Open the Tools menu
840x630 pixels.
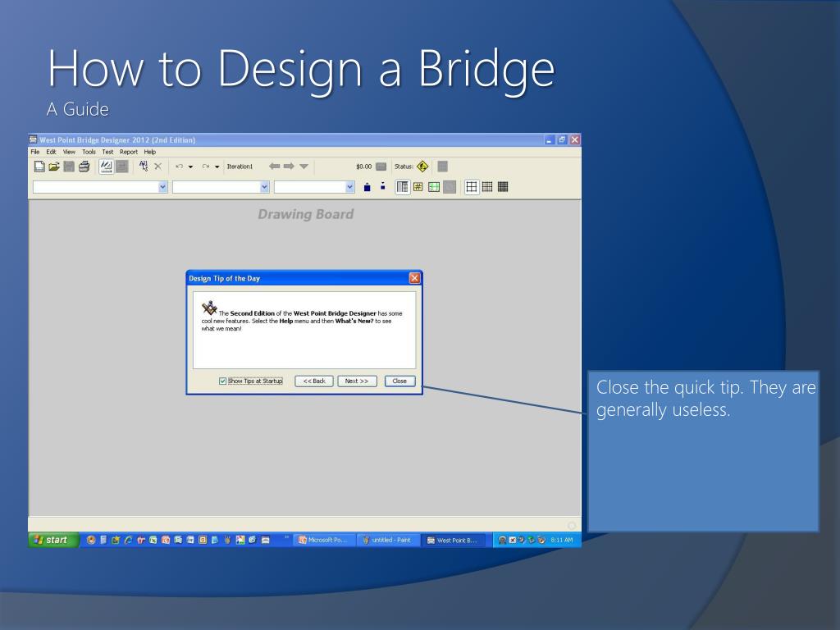click(89, 152)
